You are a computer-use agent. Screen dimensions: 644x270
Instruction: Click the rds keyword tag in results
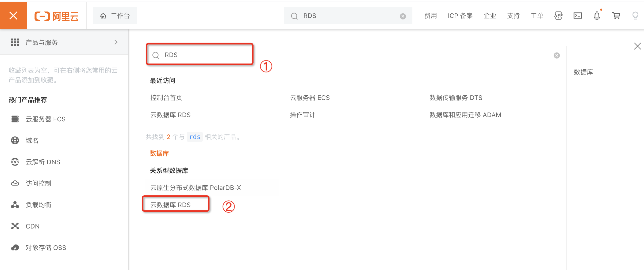tap(195, 137)
